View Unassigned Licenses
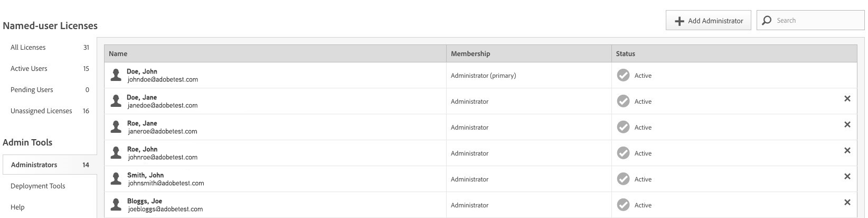This screenshot has width=868, height=218. point(41,111)
